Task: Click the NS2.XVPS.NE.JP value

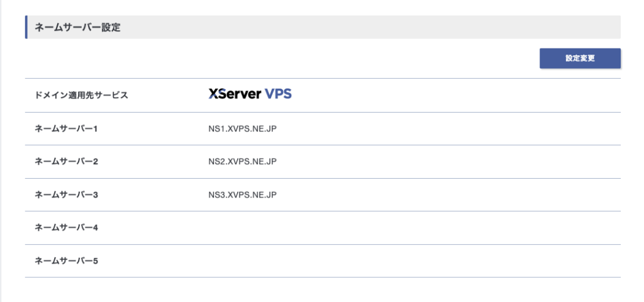Action: (242, 162)
